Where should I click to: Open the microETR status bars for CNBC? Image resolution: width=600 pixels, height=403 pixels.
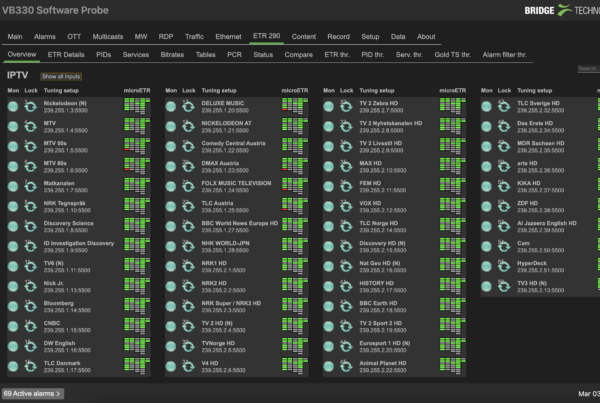click(x=137, y=326)
